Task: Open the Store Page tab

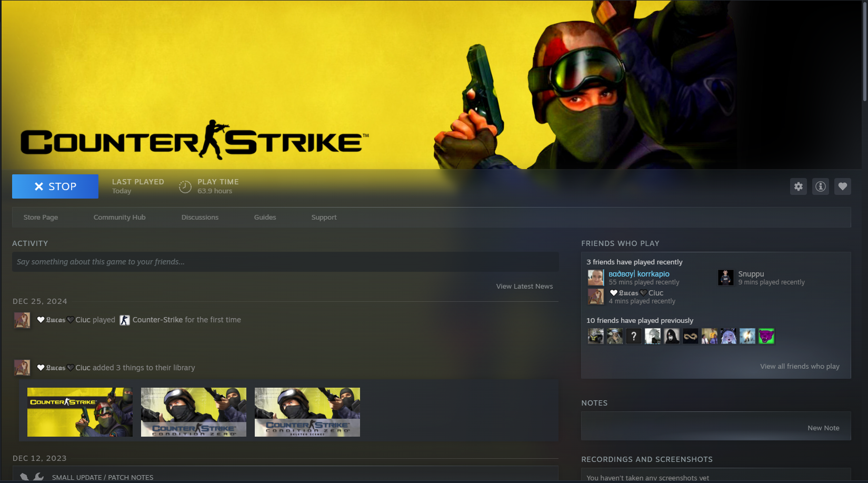Action: tap(41, 218)
